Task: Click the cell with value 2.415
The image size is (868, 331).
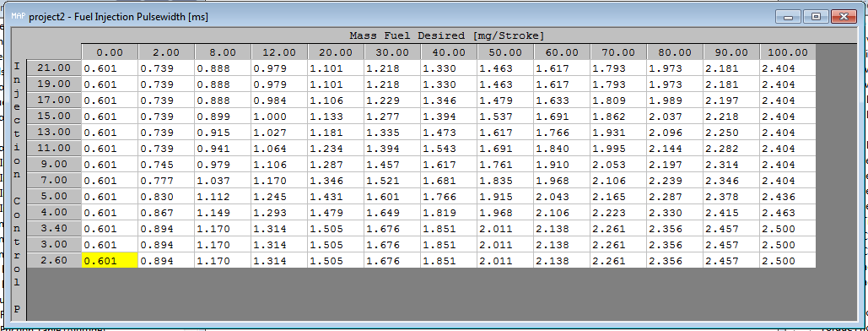Action: pos(731,213)
